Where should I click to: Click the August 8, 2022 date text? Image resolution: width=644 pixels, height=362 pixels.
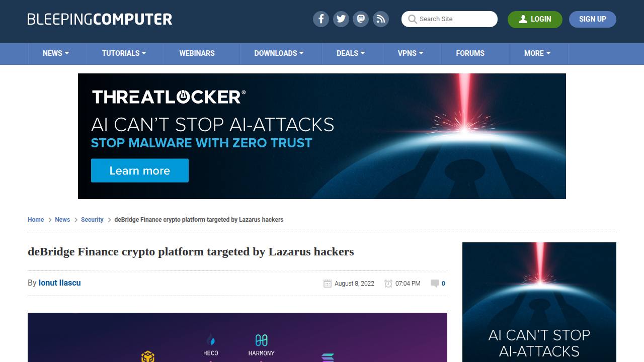tap(354, 284)
